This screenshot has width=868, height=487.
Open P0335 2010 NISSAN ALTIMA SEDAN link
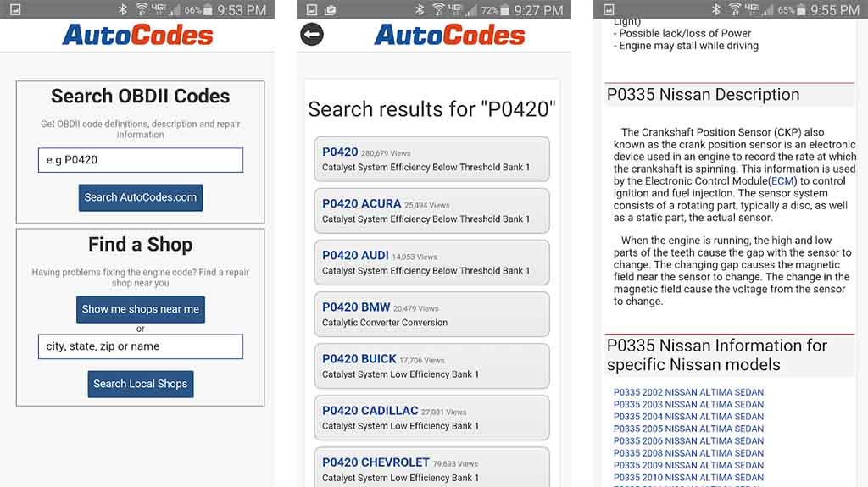(x=688, y=478)
